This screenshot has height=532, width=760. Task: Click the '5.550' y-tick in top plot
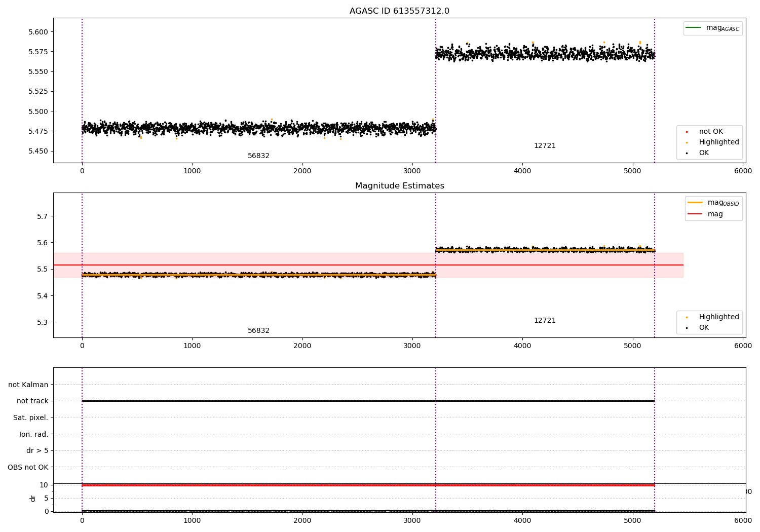point(38,71)
